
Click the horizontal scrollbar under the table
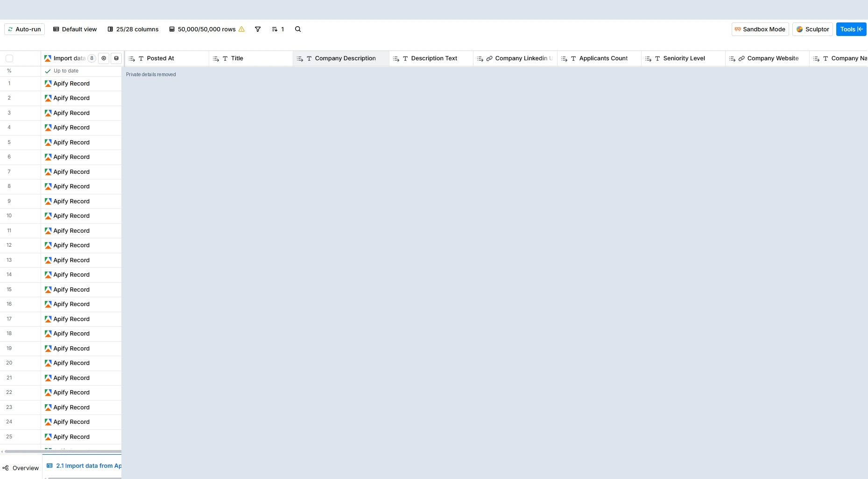pyautogui.click(x=63, y=451)
